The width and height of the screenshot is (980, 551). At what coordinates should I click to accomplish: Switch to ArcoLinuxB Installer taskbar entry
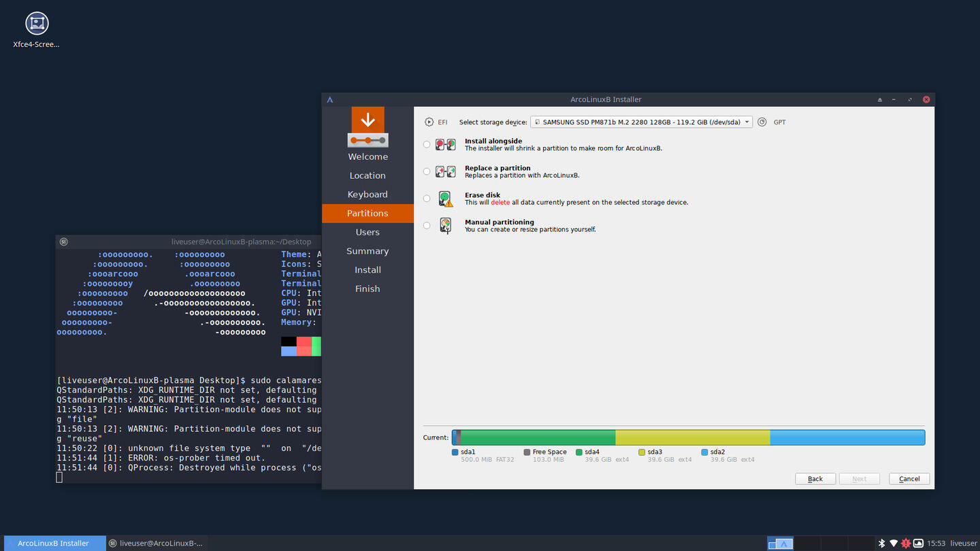pos(54,543)
